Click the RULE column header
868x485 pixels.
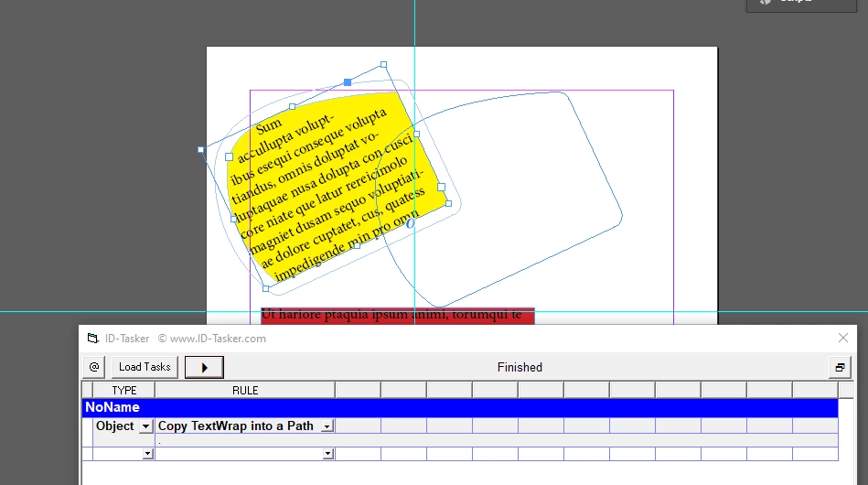click(x=245, y=391)
